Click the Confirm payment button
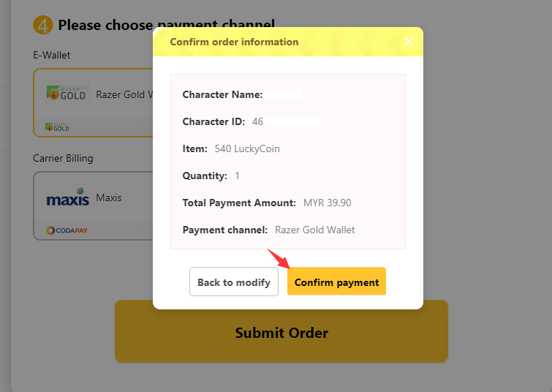 (x=336, y=281)
